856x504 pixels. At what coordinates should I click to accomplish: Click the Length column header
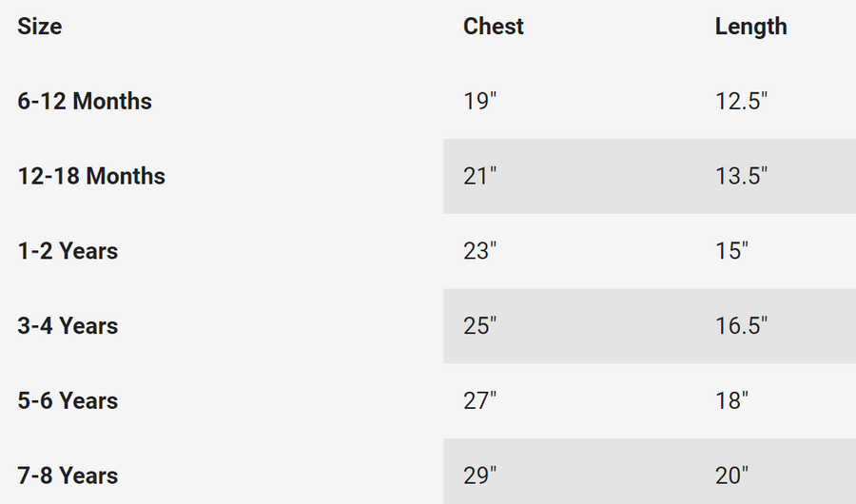click(x=750, y=27)
